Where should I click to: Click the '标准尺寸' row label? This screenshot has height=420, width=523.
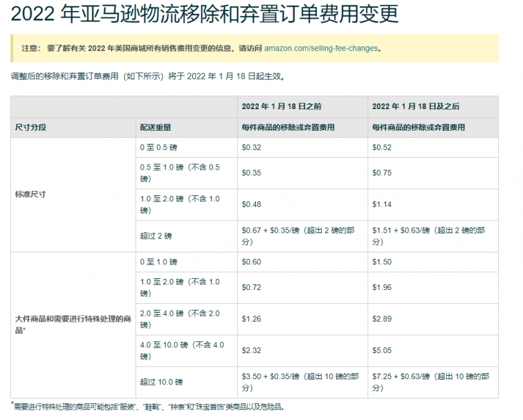tap(30, 194)
